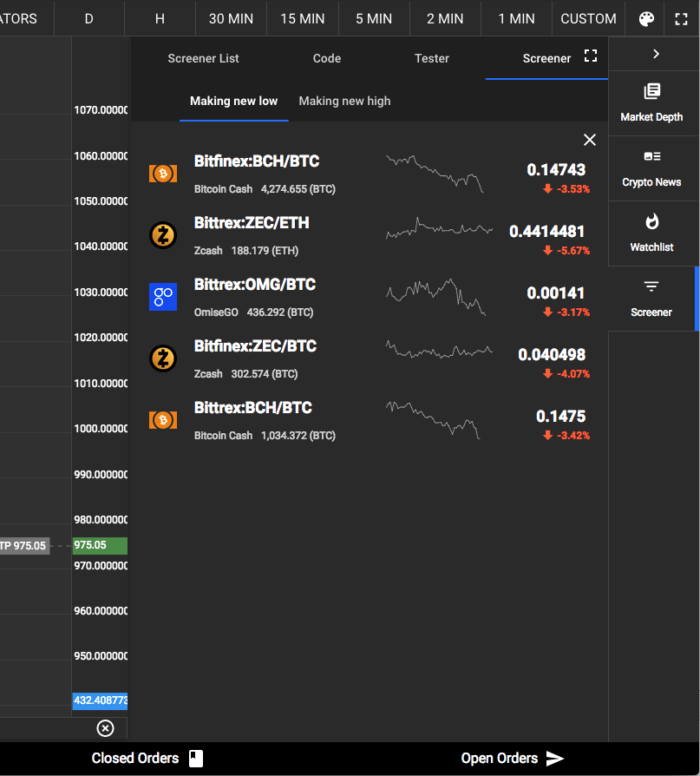Image resolution: width=700 pixels, height=776 pixels.
Task: Expand the Screener panel to fullscreen
Action: [x=590, y=56]
